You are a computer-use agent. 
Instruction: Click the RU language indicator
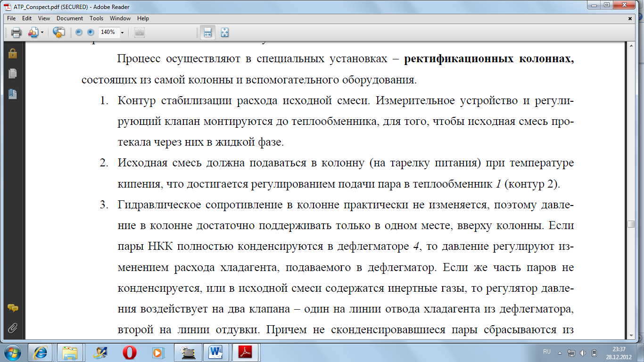[x=547, y=352]
